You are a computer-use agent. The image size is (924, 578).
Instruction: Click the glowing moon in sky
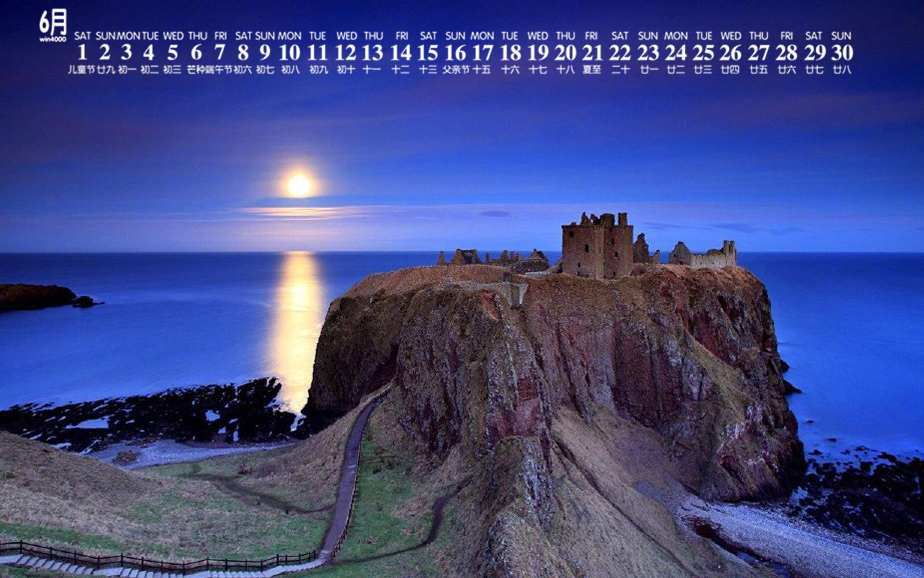point(299,185)
